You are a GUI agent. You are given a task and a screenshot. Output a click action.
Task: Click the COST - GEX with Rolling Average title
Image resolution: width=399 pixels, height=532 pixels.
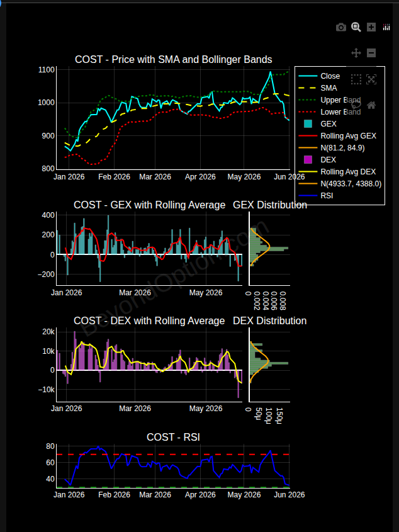[150, 205]
